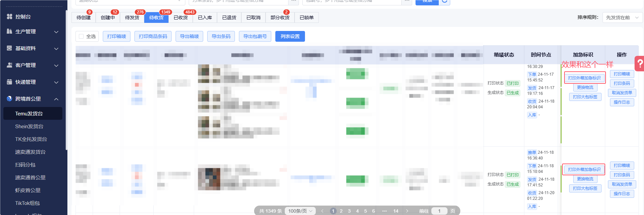Click the 控制台 dashboard icon in sidebar
644x215 pixels.
click(x=9, y=16)
